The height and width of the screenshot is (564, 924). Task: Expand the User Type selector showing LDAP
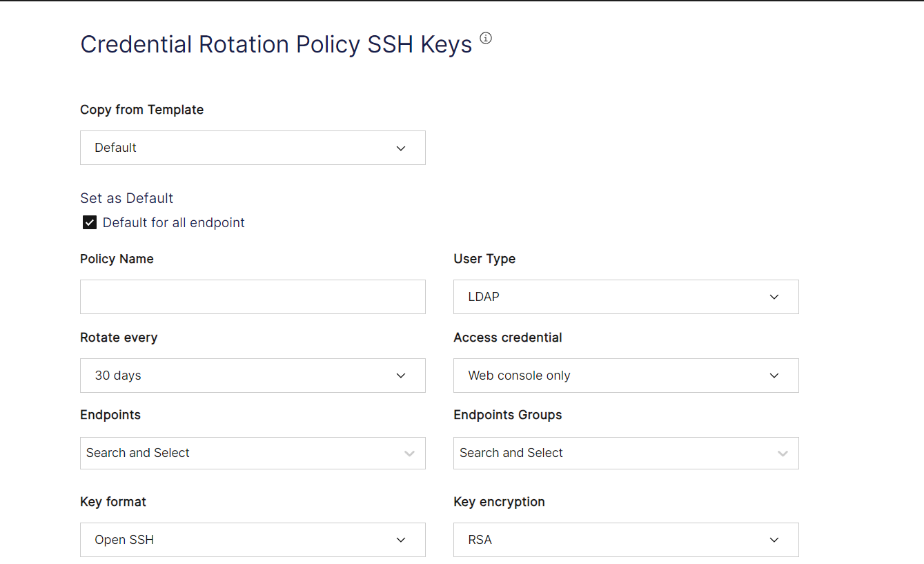tap(625, 297)
